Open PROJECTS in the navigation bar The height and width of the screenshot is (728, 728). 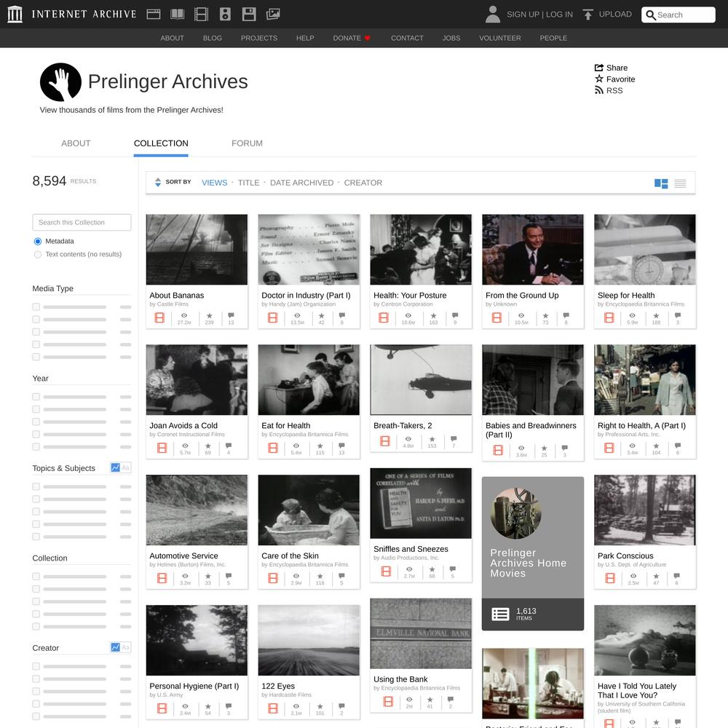click(x=259, y=38)
